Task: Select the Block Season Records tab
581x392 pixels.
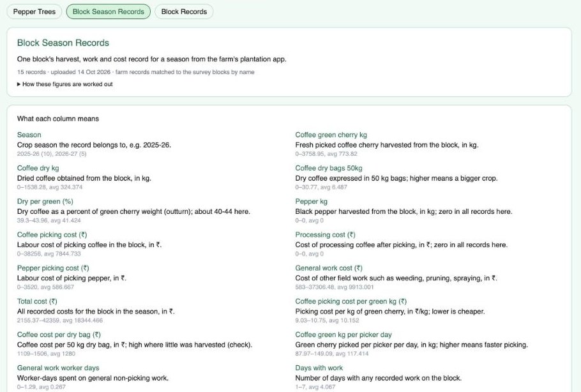Action: coord(108,11)
